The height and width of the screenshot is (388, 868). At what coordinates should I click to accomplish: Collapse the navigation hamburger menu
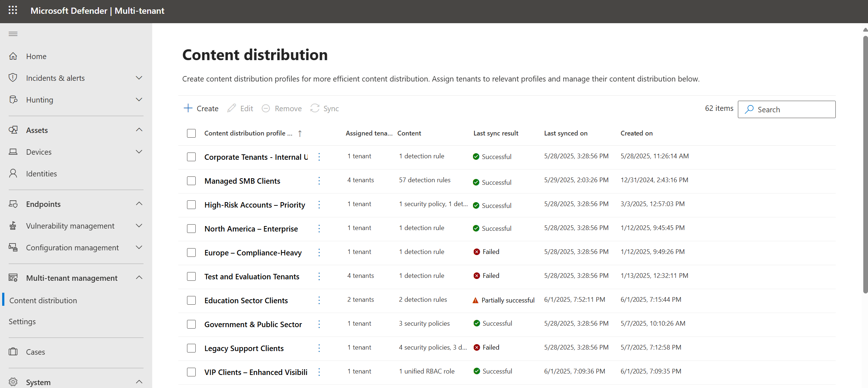(x=13, y=34)
